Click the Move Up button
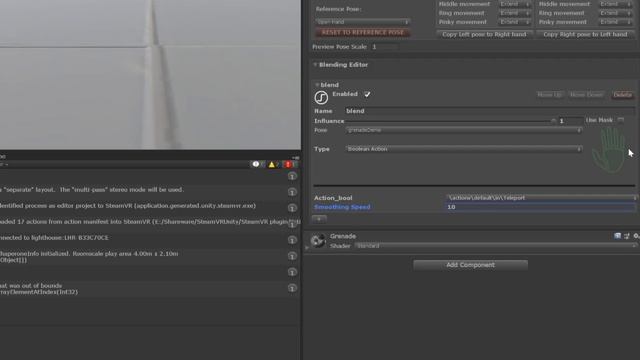Image resolution: width=640 pixels, height=360 pixels. (x=549, y=95)
